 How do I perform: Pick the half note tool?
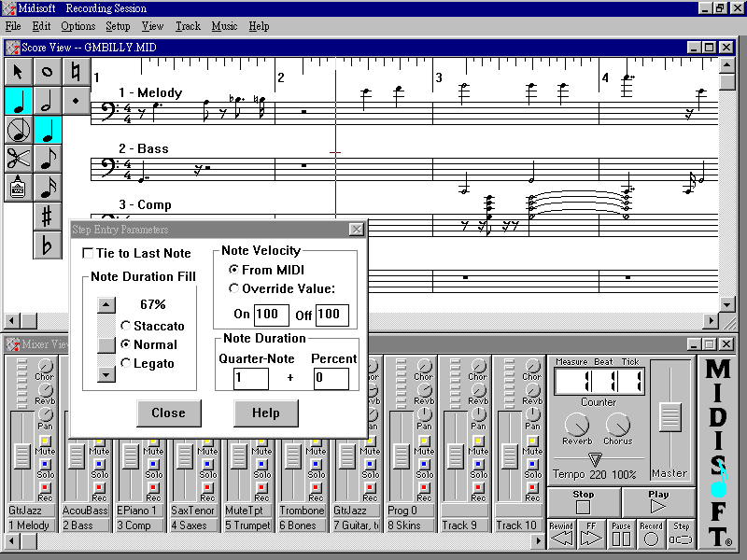[x=47, y=101]
